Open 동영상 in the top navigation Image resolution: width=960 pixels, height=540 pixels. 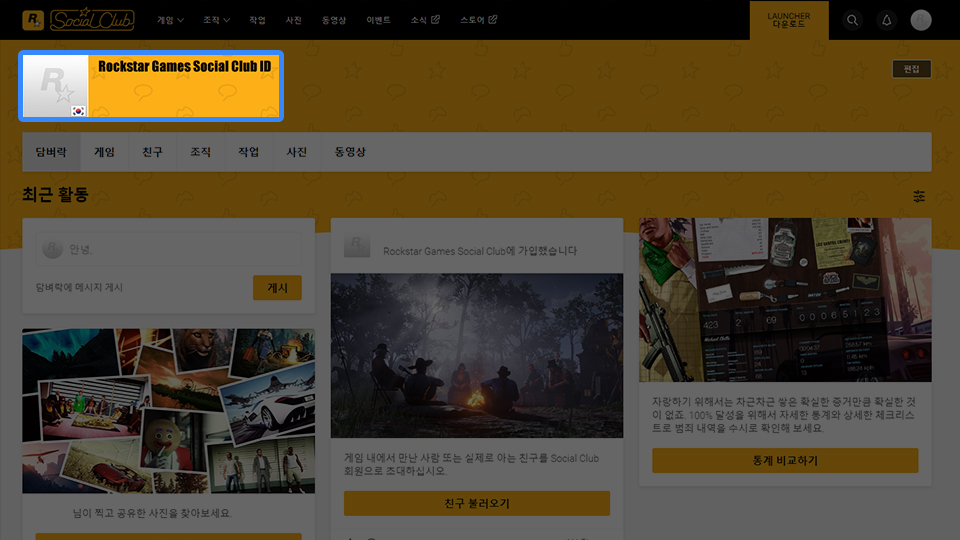coord(334,20)
